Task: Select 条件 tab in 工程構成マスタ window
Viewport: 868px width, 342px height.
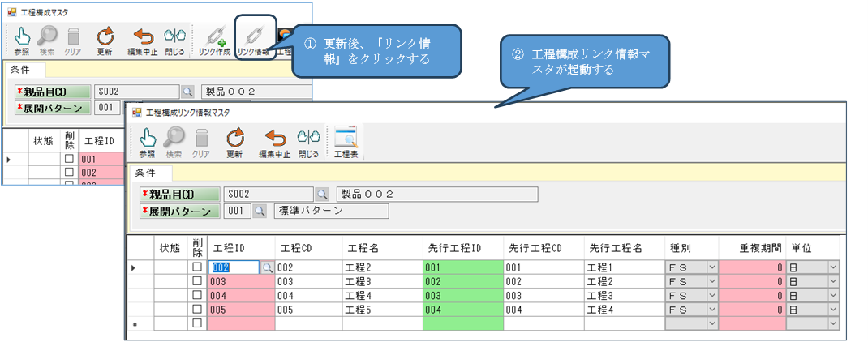Action: pos(24,70)
